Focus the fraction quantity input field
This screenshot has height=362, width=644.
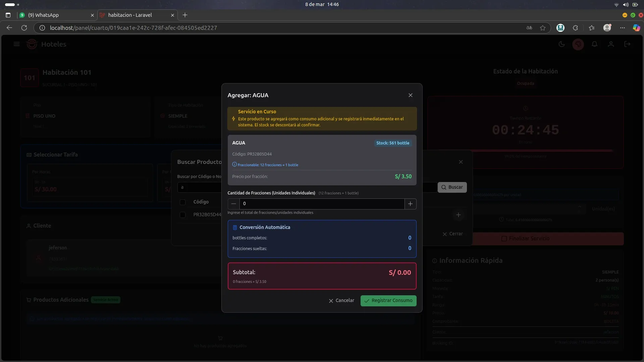[322, 204]
